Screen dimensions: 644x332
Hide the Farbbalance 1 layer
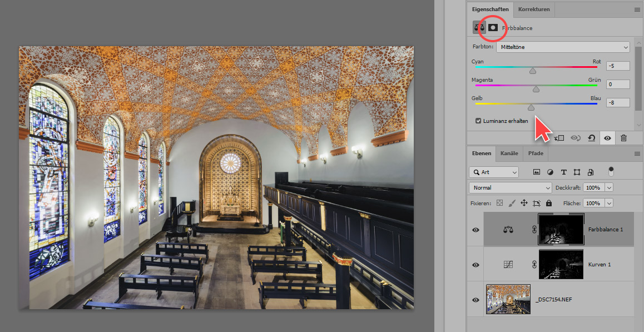475,229
